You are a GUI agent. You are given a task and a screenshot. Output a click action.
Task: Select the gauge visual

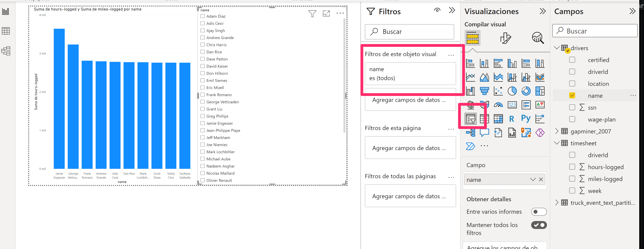point(498,105)
